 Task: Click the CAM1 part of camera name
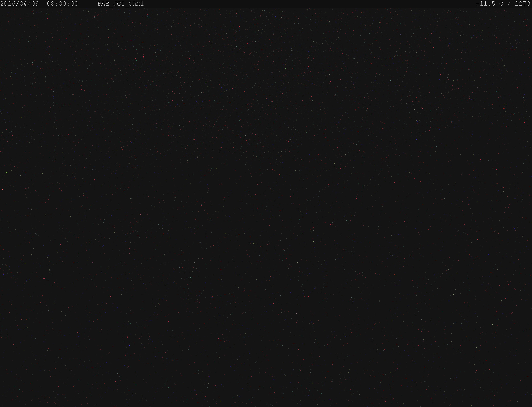coord(136,4)
